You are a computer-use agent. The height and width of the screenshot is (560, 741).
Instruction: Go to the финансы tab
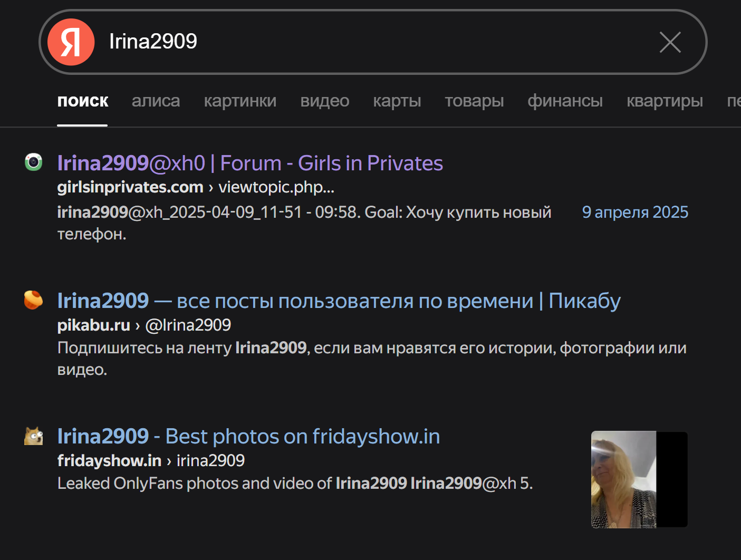pyautogui.click(x=565, y=101)
